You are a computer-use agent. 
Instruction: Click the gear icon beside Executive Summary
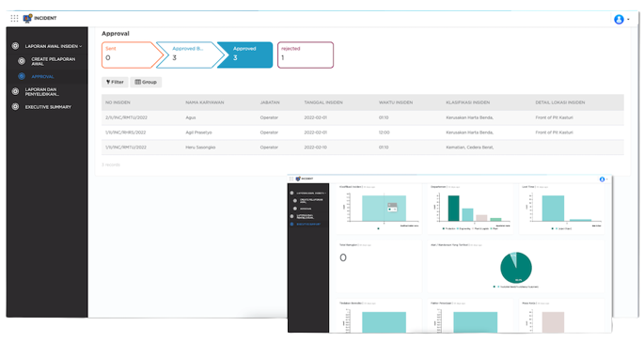pos(15,107)
